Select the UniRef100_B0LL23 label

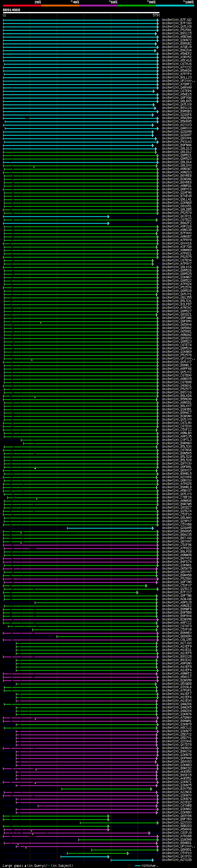coord(177,77)
